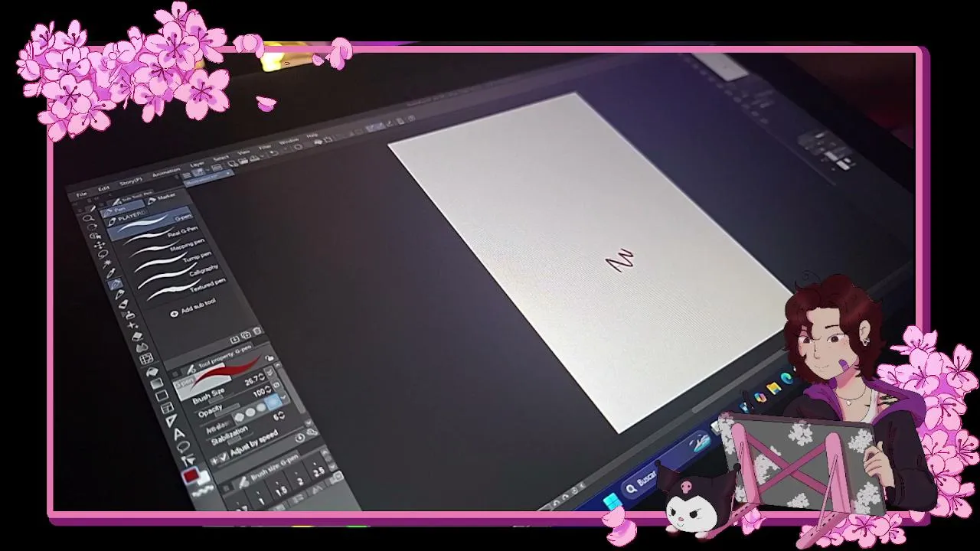Select the magnifier Zoom tool
This screenshot has height=551, width=980.
pyautogui.click(x=90, y=218)
